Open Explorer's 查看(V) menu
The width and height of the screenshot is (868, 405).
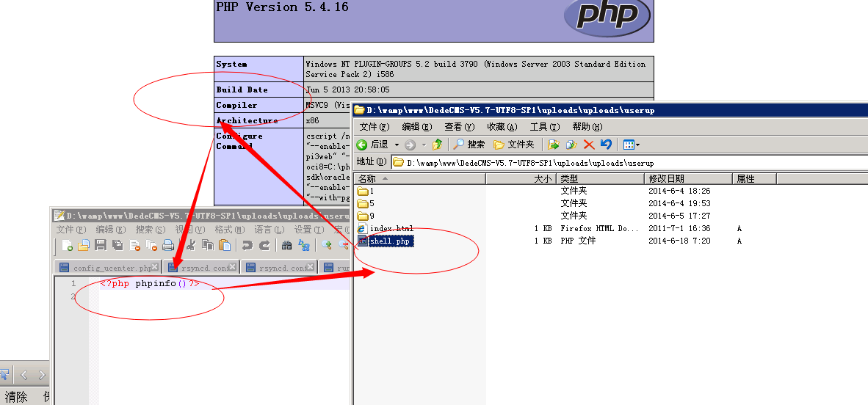click(x=460, y=127)
